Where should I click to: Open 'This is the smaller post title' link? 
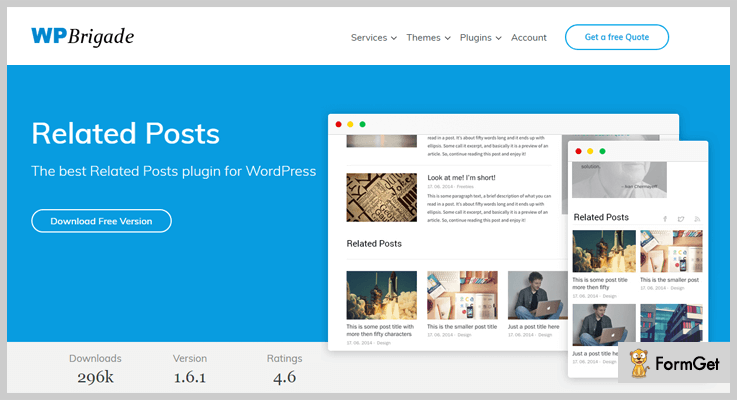click(462, 327)
